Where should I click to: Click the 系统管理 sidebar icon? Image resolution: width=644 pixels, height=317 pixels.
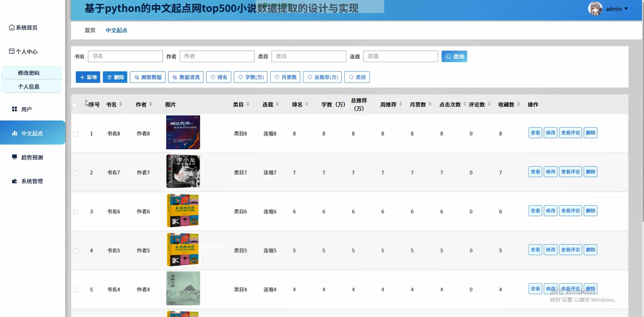tap(13, 181)
